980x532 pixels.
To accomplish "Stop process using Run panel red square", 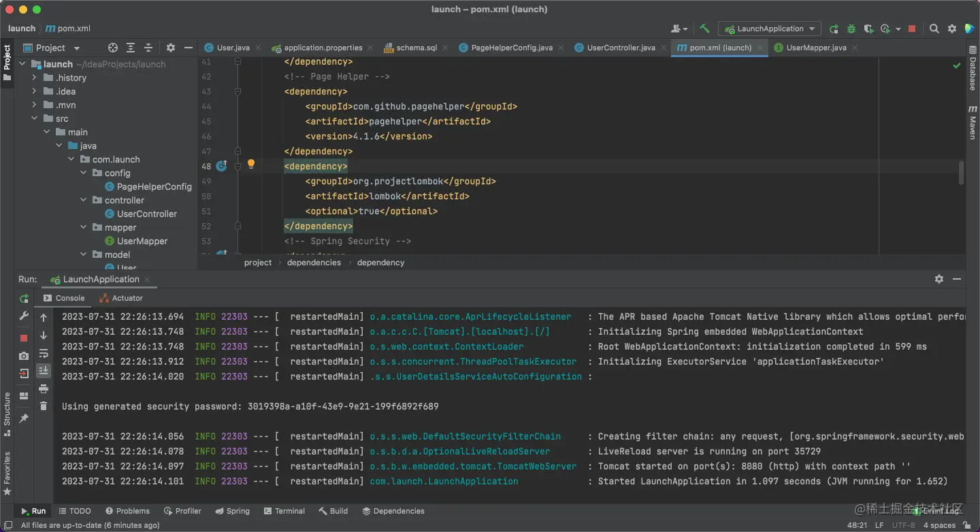I will 24,338.
